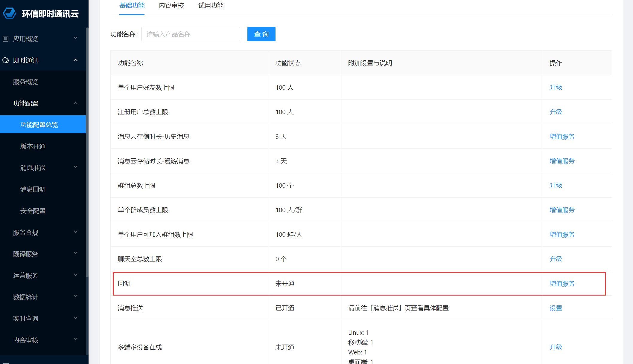Collapse the 即时通讯 menu chevron

pos(75,60)
